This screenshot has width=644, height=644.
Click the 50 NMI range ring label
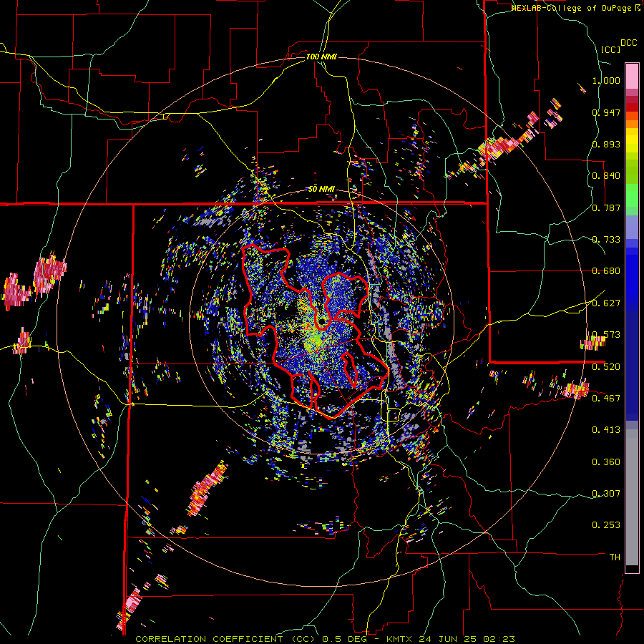point(321,190)
